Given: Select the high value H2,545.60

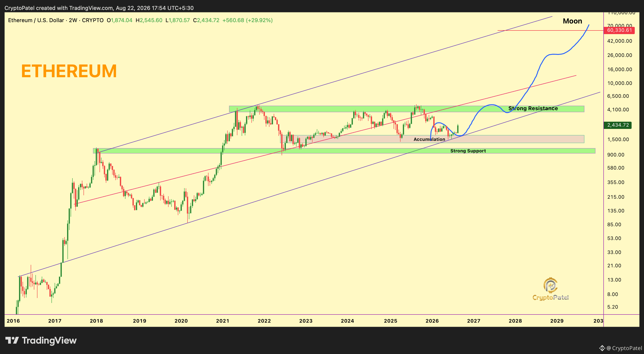Looking at the screenshot, I should pyautogui.click(x=149, y=20).
